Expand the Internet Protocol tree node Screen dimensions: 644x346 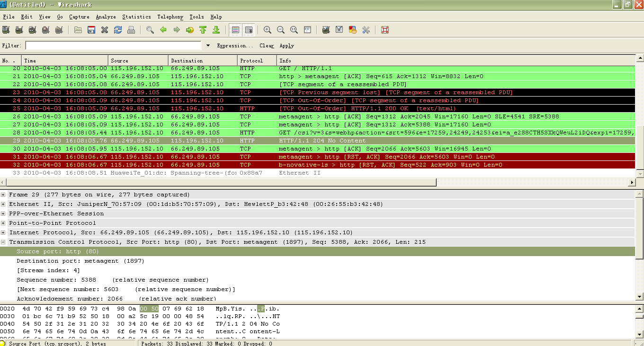pyautogui.click(x=4, y=233)
